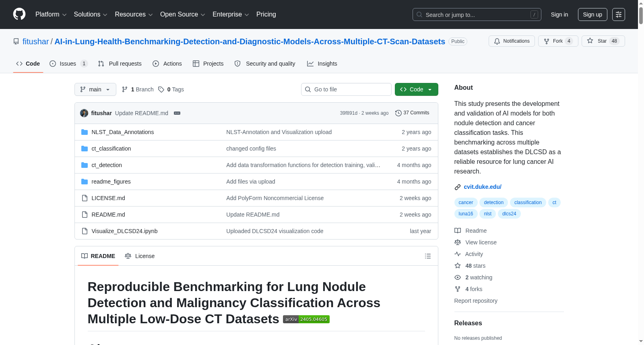Click the commit details ellipsis icon
Viewport: 644px width, 345px height.
click(177, 113)
